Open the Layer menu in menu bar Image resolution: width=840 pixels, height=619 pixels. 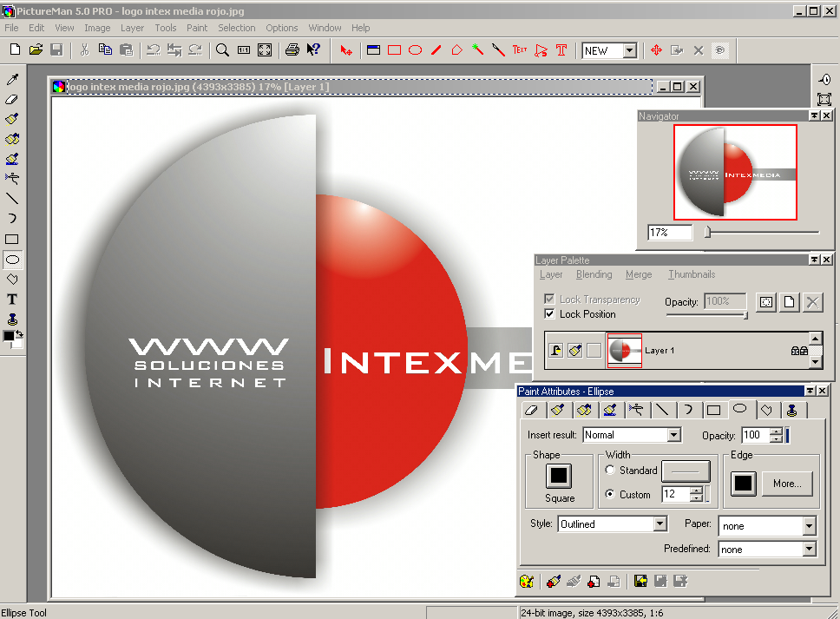[x=132, y=28]
